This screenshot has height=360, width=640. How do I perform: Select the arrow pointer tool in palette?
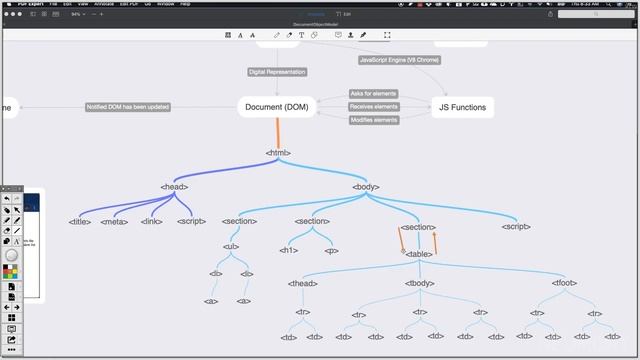coord(17,210)
